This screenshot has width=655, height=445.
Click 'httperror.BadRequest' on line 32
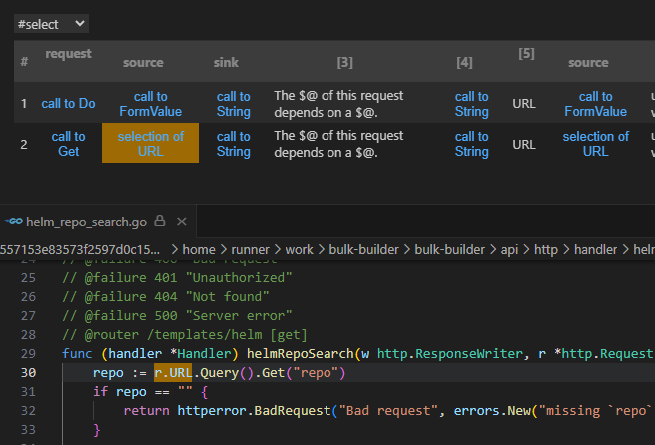point(254,411)
